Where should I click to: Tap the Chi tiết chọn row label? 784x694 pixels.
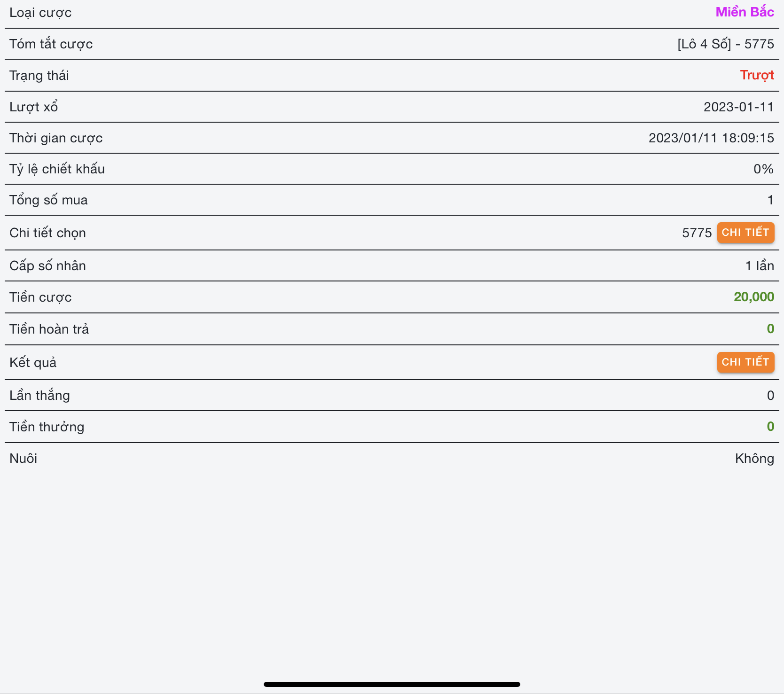(x=47, y=233)
